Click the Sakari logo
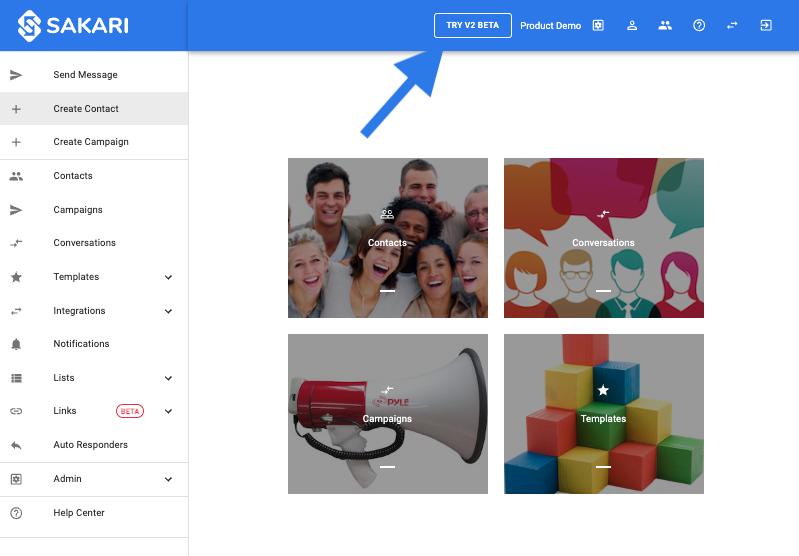This screenshot has width=799, height=556. click(73, 25)
